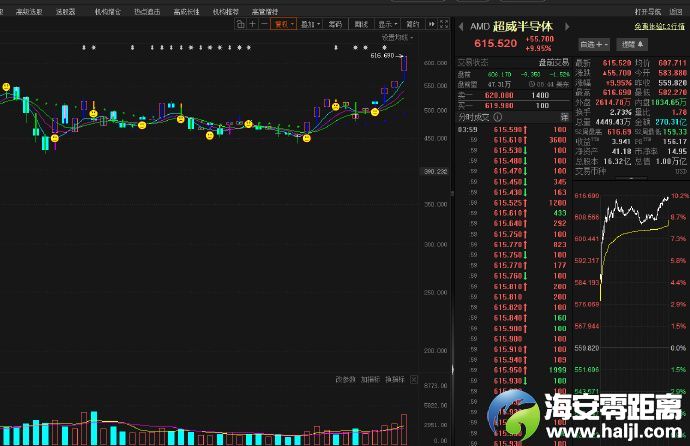Click the 买一 619.980 order row
This screenshot has height=446, width=690.
[514, 106]
